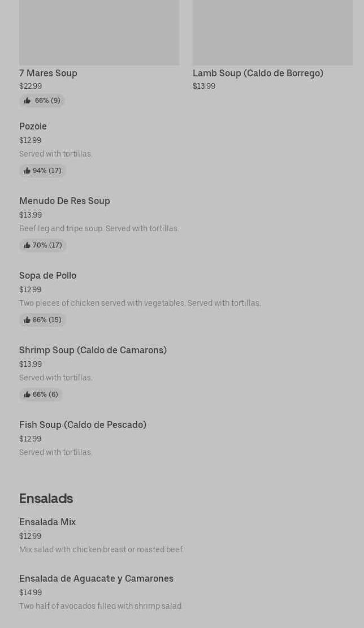Click thumbs-up icon on Sopa de Pollo rating

click(27, 320)
